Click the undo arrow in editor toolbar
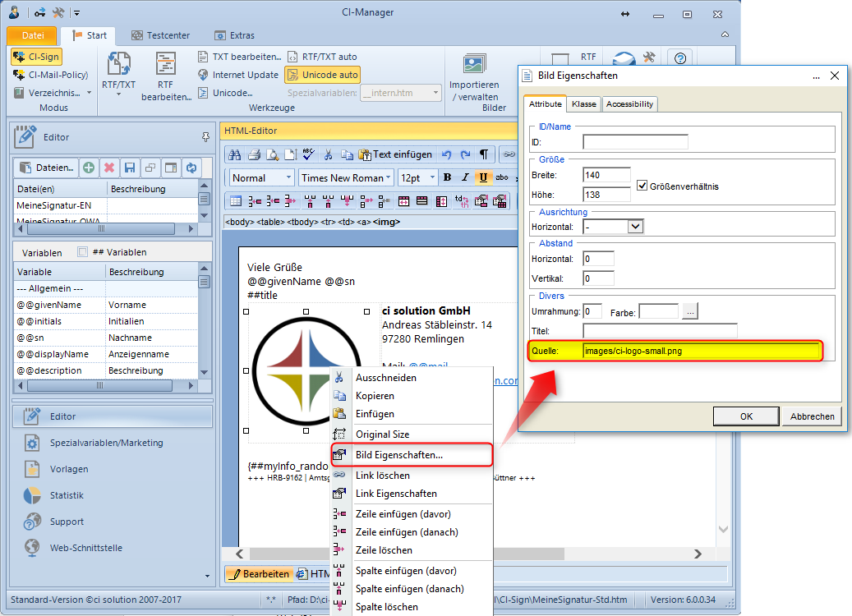 [447, 154]
